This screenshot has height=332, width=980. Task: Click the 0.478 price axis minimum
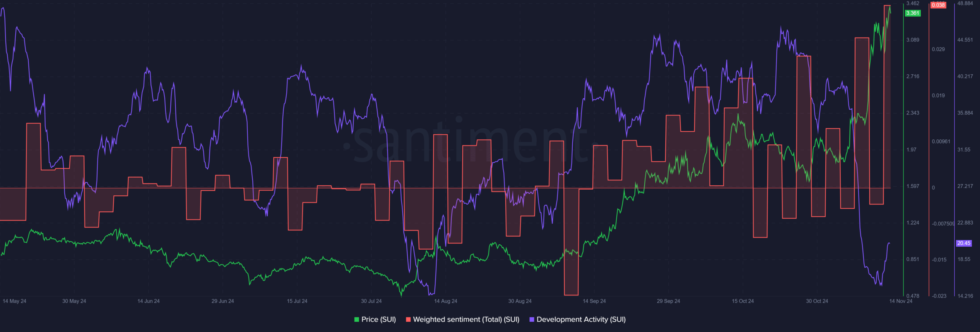click(913, 296)
